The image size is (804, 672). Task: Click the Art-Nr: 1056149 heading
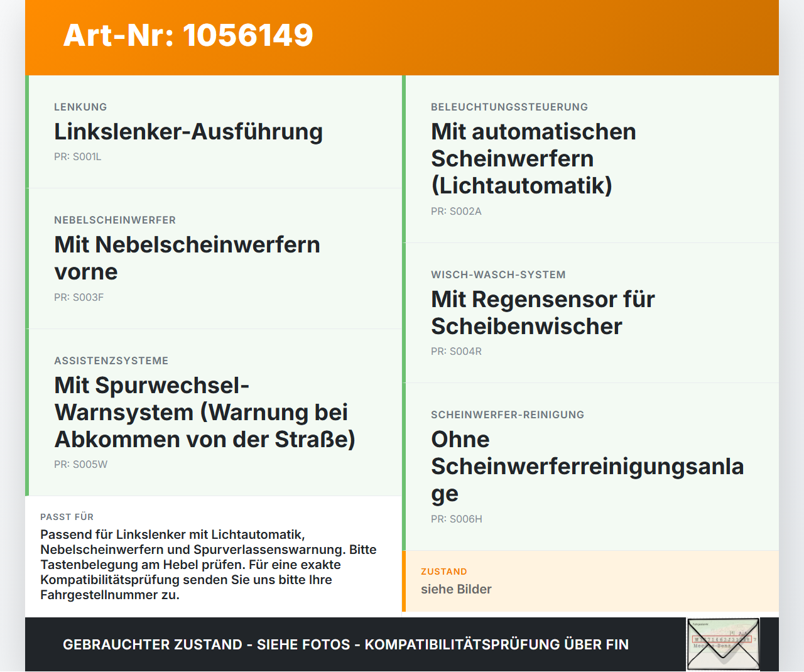[x=188, y=35]
